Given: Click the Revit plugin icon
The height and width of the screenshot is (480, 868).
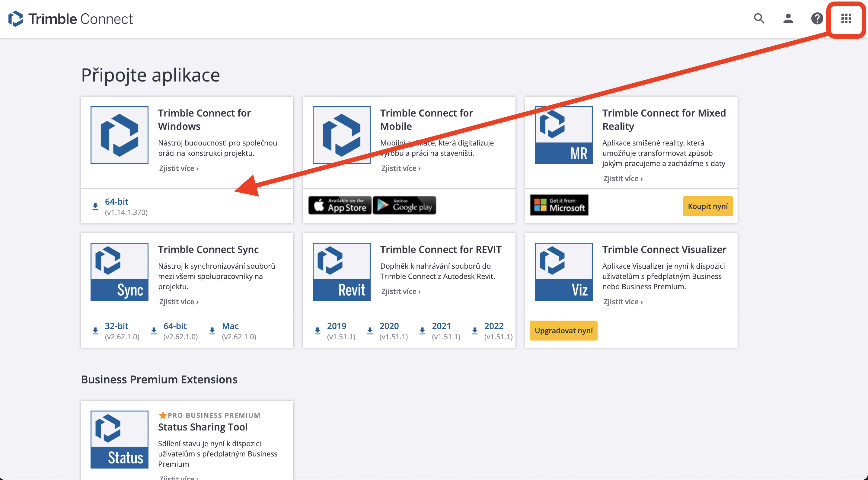Looking at the screenshot, I should coord(341,271).
